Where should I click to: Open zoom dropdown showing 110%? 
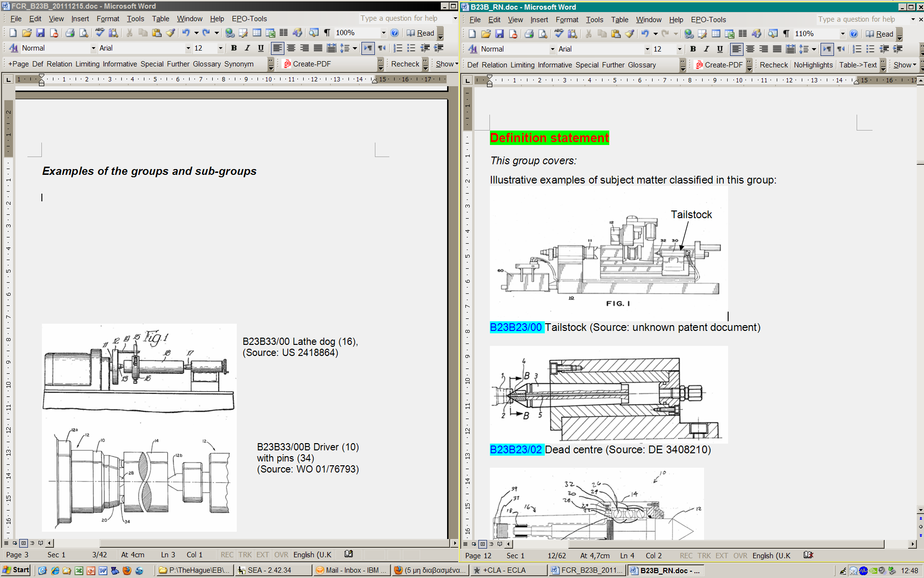pyautogui.click(x=842, y=34)
